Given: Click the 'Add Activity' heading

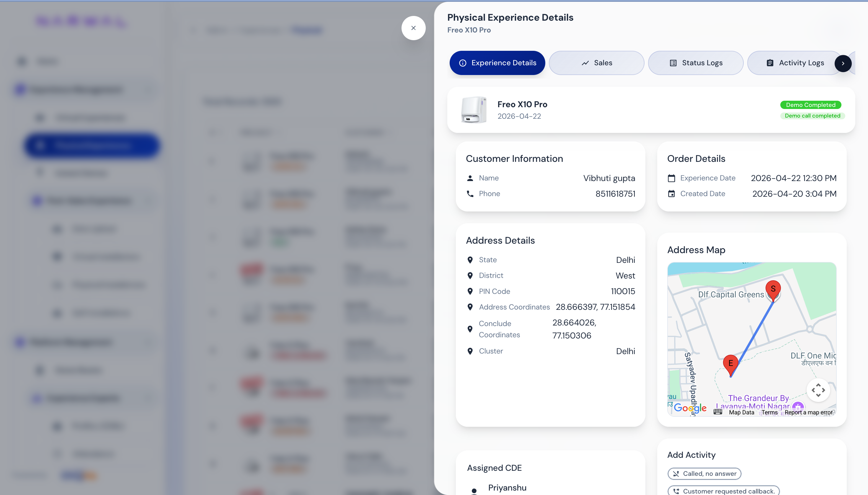Looking at the screenshot, I should coord(691,455).
